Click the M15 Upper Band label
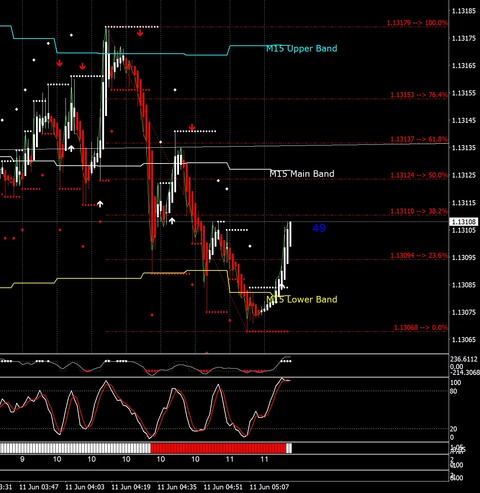This screenshot has height=493, width=480. point(302,49)
